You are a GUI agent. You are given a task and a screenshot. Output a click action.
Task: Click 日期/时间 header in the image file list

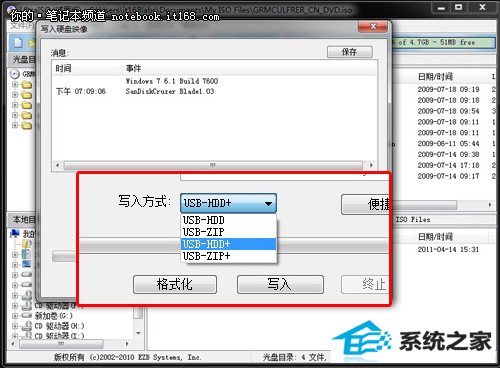point(435,77)
